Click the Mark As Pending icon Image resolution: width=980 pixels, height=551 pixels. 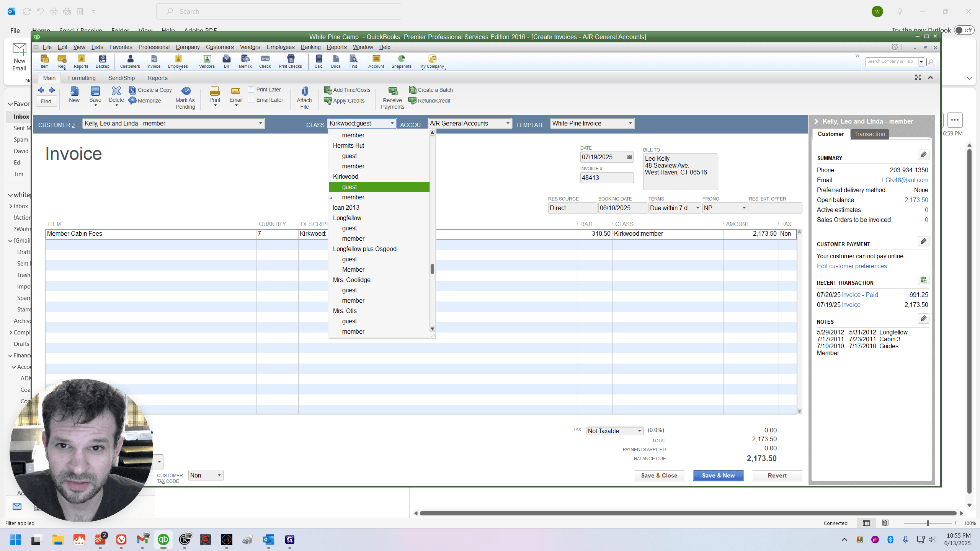(186, 91)
